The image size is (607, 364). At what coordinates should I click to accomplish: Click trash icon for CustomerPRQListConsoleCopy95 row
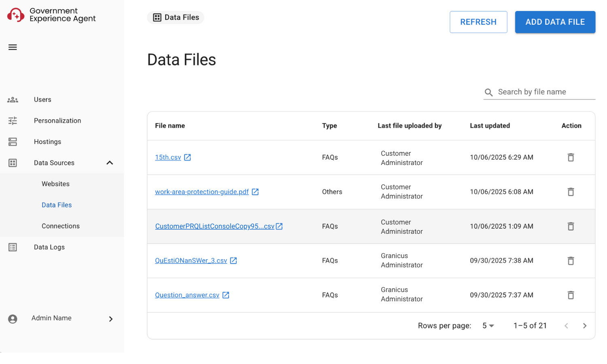[x=571, y=226]
